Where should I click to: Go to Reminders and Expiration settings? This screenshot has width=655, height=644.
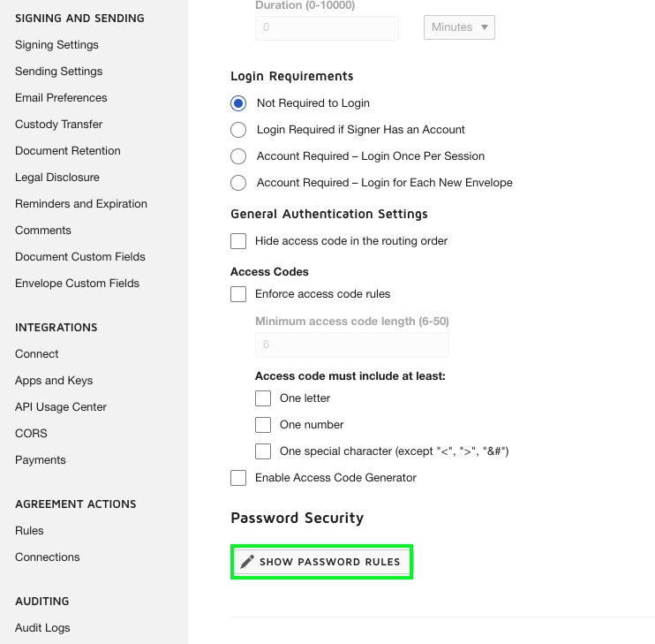(81, 204)
